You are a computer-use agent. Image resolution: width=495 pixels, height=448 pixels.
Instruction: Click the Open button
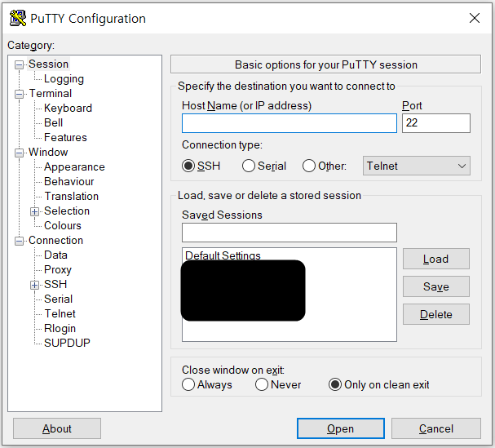click(x=341, y=428)
